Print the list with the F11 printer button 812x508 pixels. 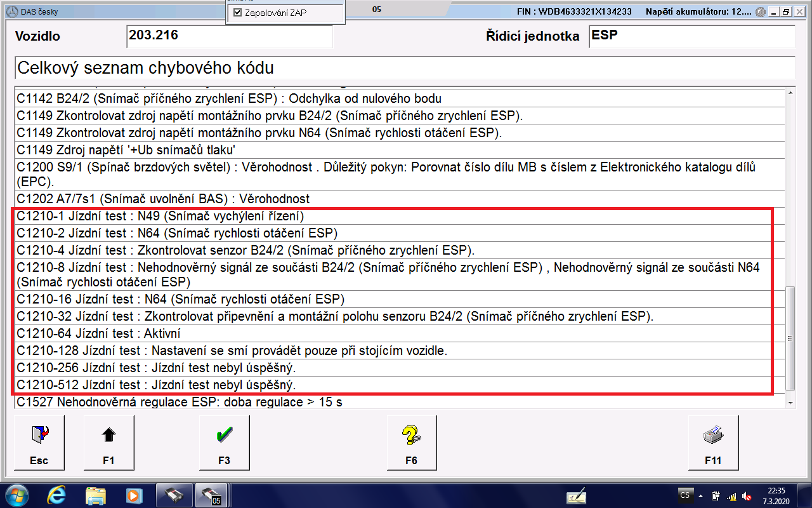pyautogui.click(x=714, y=444)
